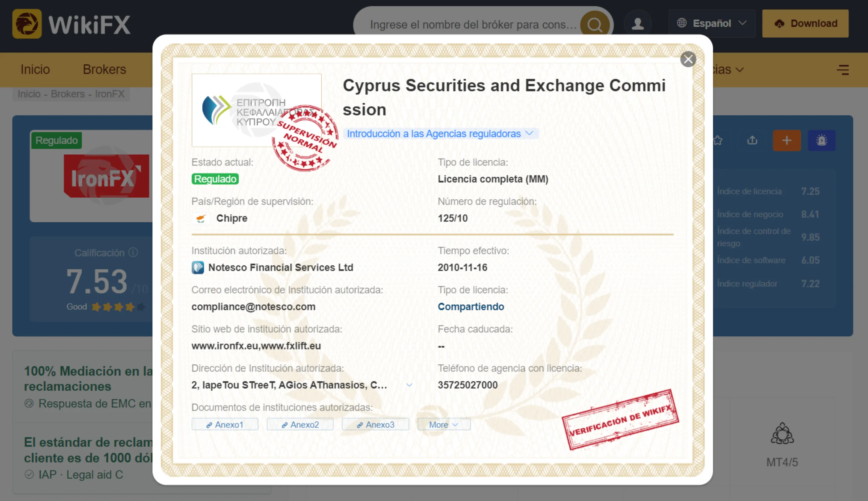Click the share upload icon
Image resolution: width=868 pixels, height=501 pixels.
[x=752, y=140]
